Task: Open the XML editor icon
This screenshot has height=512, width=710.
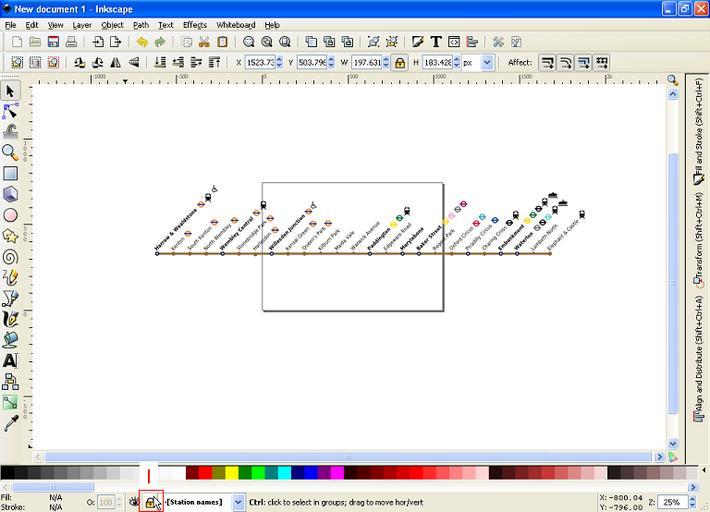Action: tap(454, 42)
